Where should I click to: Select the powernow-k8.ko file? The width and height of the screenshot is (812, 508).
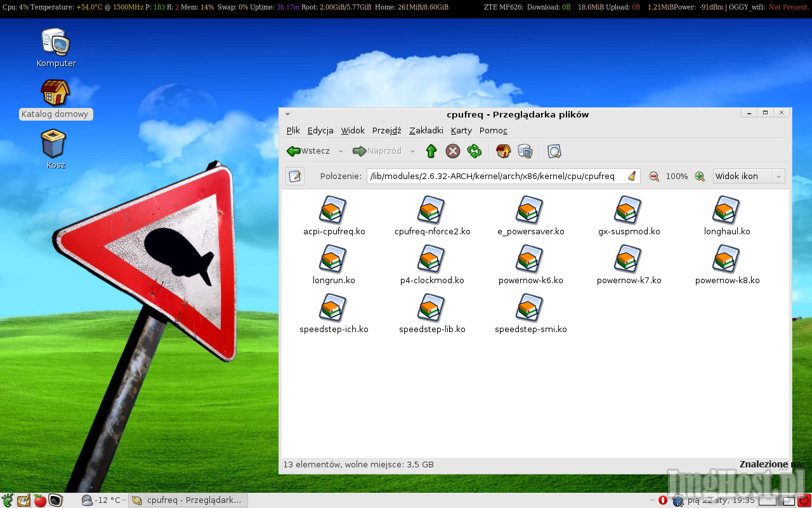(727, 265)
